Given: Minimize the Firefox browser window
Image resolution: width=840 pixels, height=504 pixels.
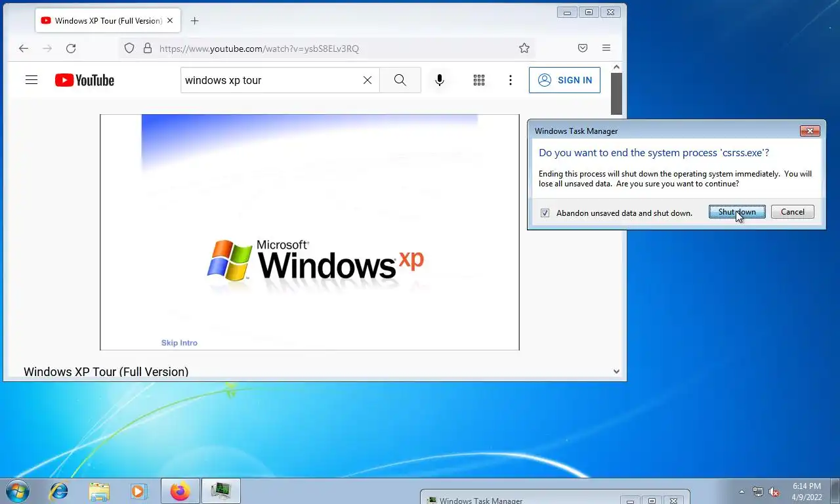Looking at the screenshot, I should (x=567, y=12).
